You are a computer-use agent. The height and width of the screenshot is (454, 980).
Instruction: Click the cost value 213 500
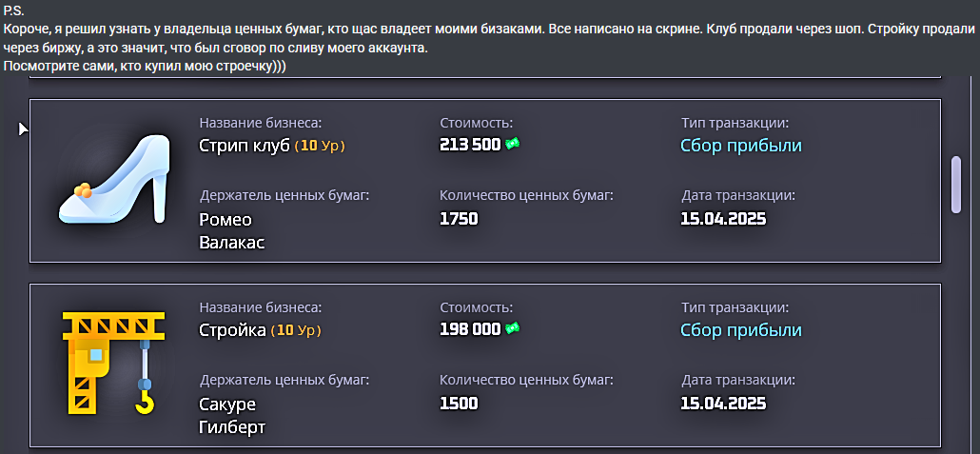(x=470, y=145)
